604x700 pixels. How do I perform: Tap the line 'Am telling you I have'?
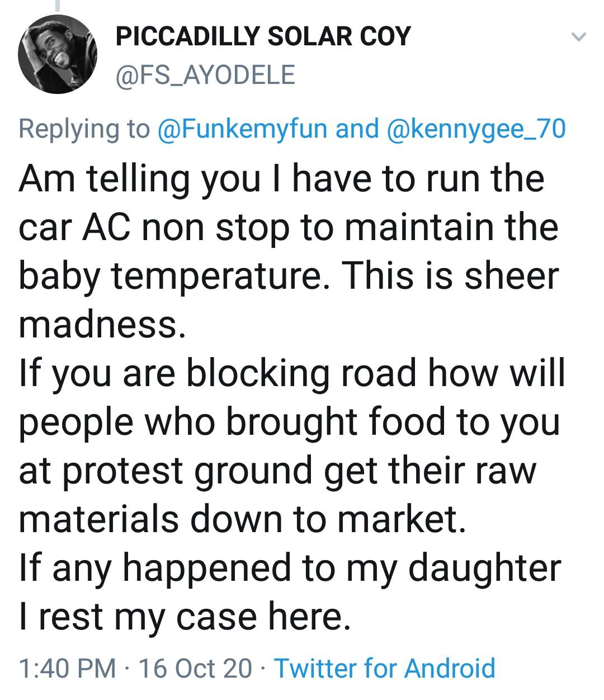[281, 179]
